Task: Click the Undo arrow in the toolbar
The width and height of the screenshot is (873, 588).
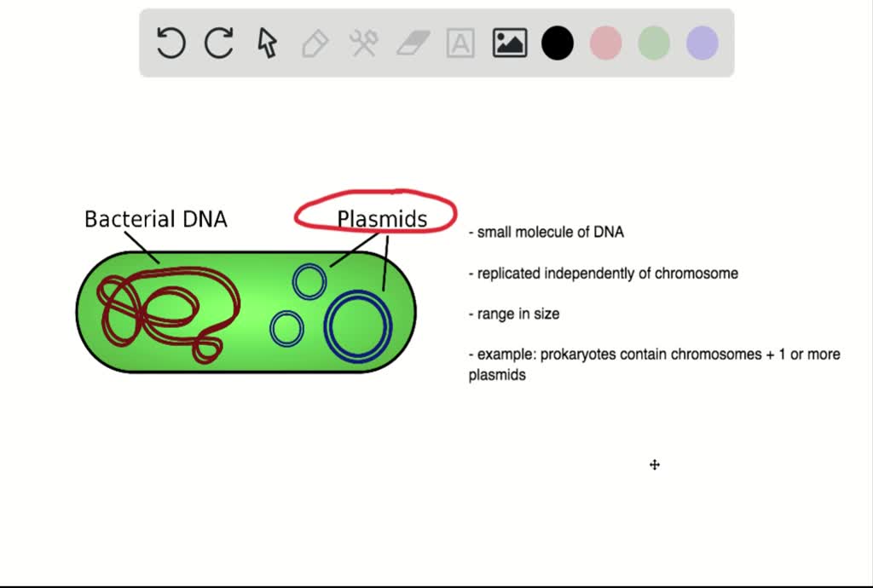Action: [171, 43]
